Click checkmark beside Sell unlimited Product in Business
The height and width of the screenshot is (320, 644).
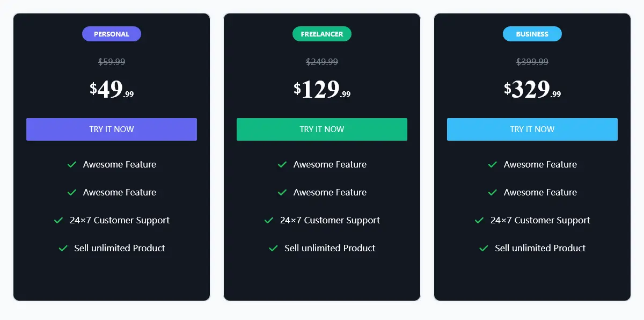(x=484, y=248)
